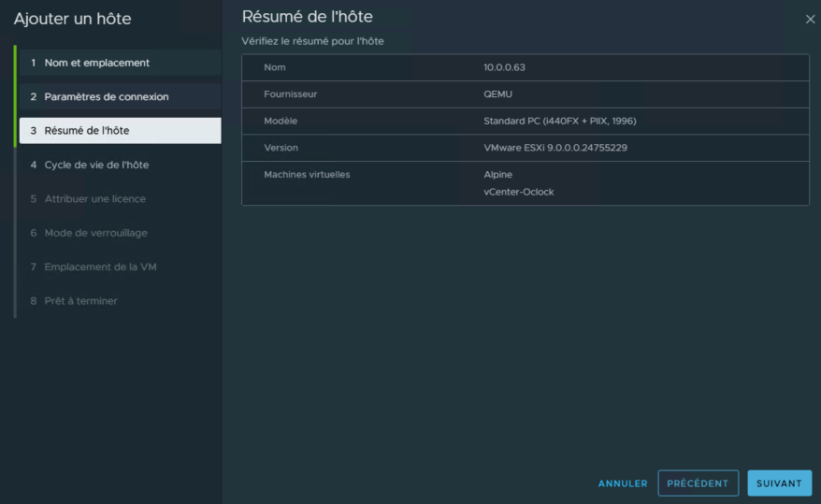This screenshot has height=504, width=821.
Task: Select step 7 Emplacement de la VM
Action: coord(100,267)
